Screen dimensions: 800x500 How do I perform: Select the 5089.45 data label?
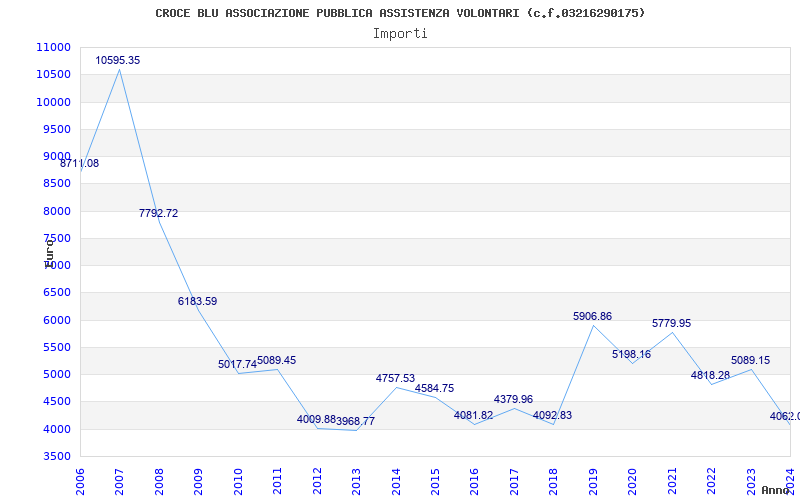tap(277, 360)
